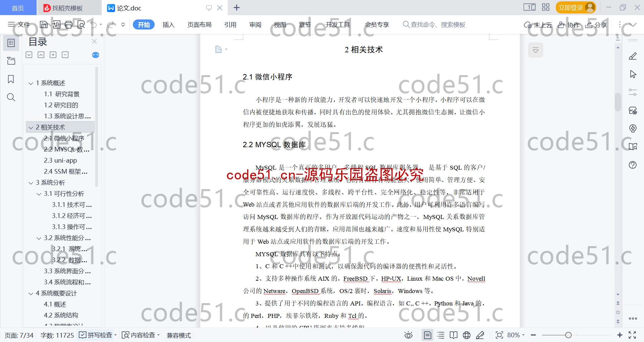Screen dimensions: 644x342
Task: Go to the 首页 home tab
Action: [18, 8]
